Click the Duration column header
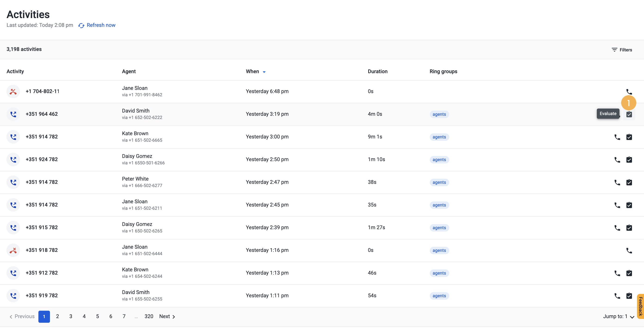644x332 pixels. tap(378, 72)
